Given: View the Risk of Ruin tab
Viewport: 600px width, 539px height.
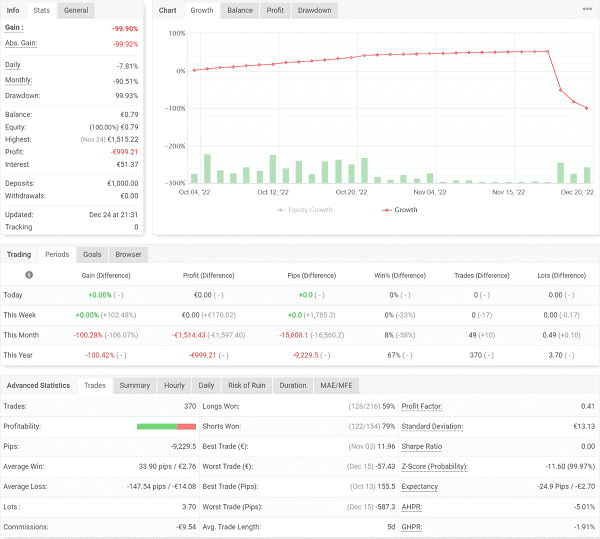Looking at the screenshot, I should (247, 385).
